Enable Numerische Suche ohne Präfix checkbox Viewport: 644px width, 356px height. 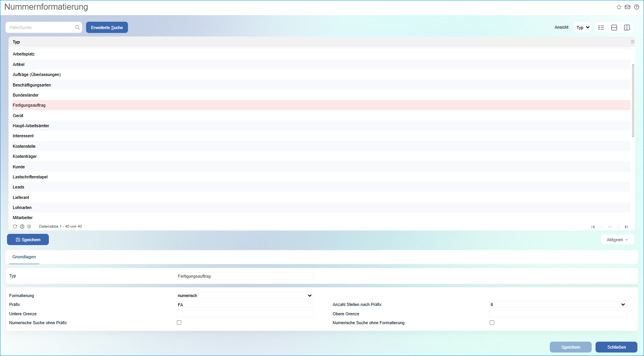click(x=179, y=323)
